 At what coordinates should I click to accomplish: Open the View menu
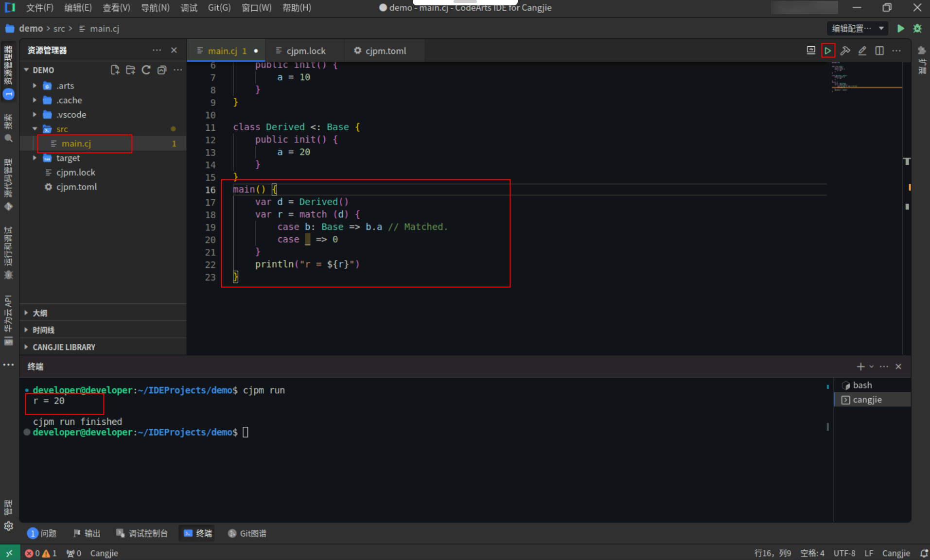[116, 8]
